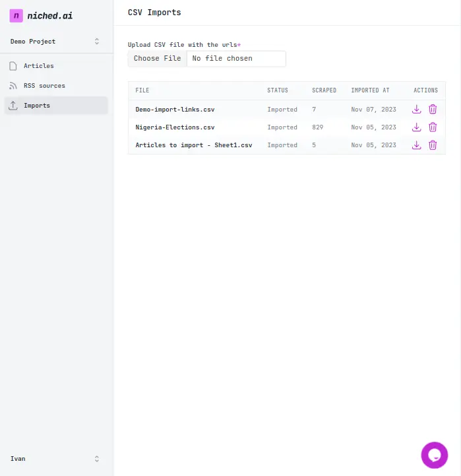
Task: Delete Articles to import - Sheet1.csv
Action: pyautogui.click(x=433, y=145)
